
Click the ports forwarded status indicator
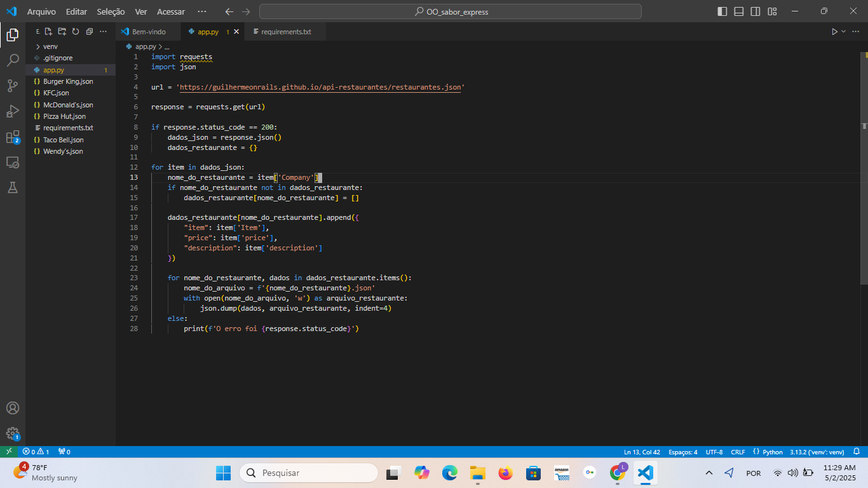[64, 452]
